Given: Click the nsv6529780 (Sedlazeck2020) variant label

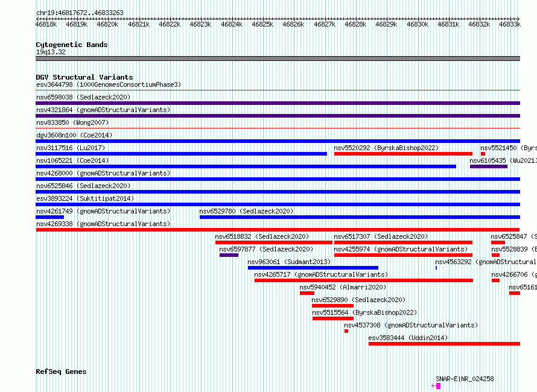Looking at the screenshot, I should 246,211.
